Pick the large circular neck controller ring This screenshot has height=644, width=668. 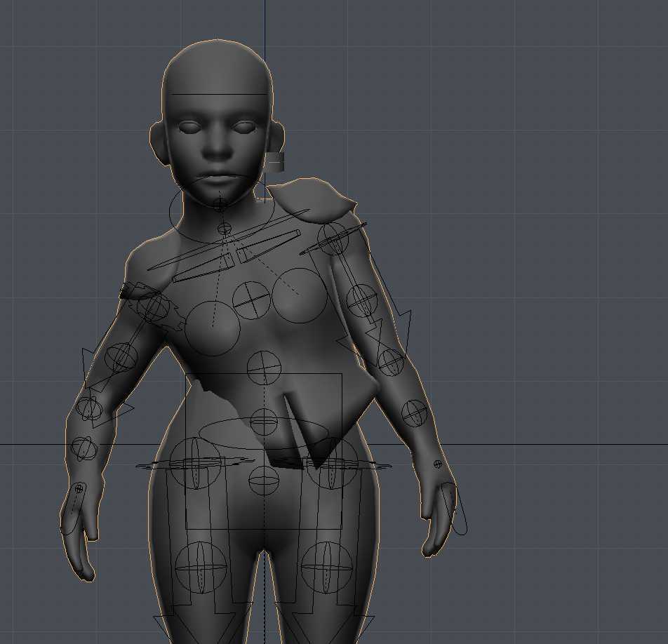(x=222, y=209)
